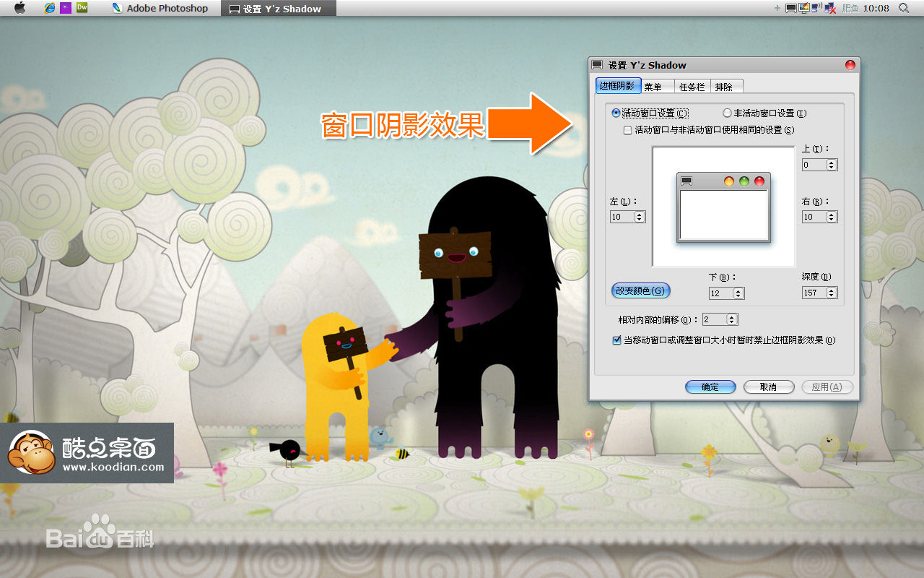Click the 相对内部的偏移 field showing 2

(x=715, y=319)
